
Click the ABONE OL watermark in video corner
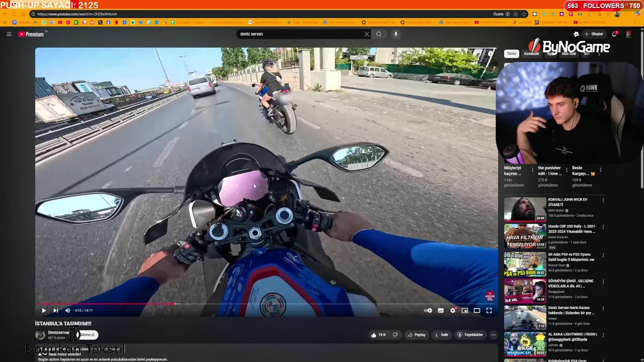[x=490, y=296]
